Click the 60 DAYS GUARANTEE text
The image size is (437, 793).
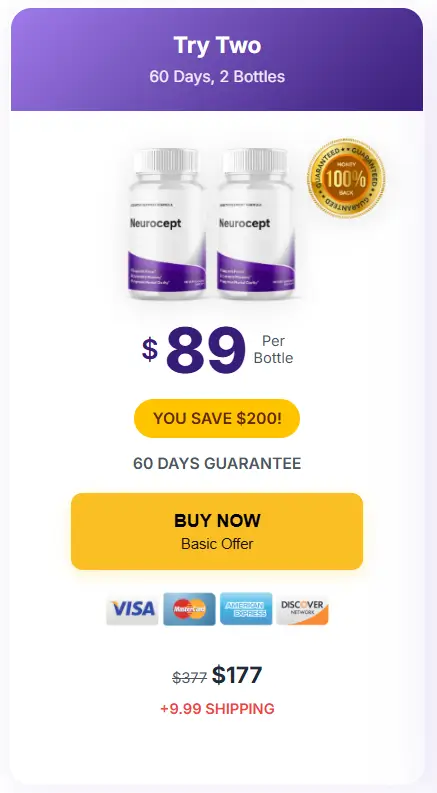(217, 463)
